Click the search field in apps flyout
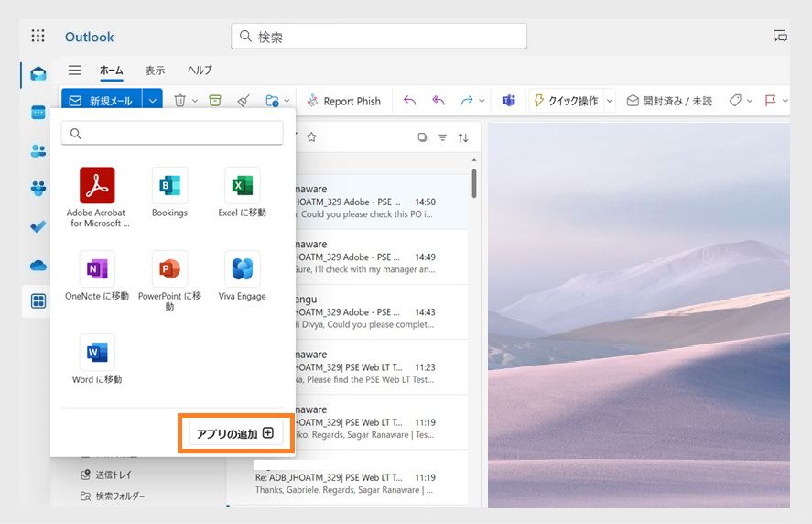Image resolution: width=812 pixels, height=524 pixels. point(172,133)
